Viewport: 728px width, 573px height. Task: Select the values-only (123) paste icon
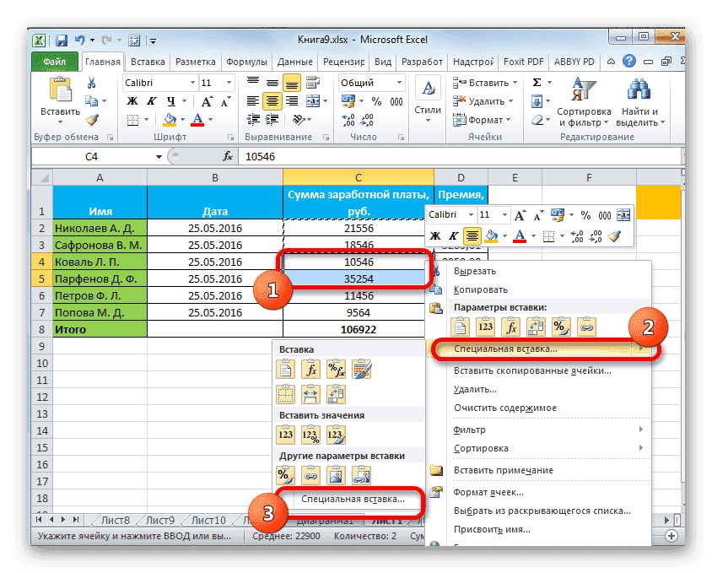coord(485,325)
